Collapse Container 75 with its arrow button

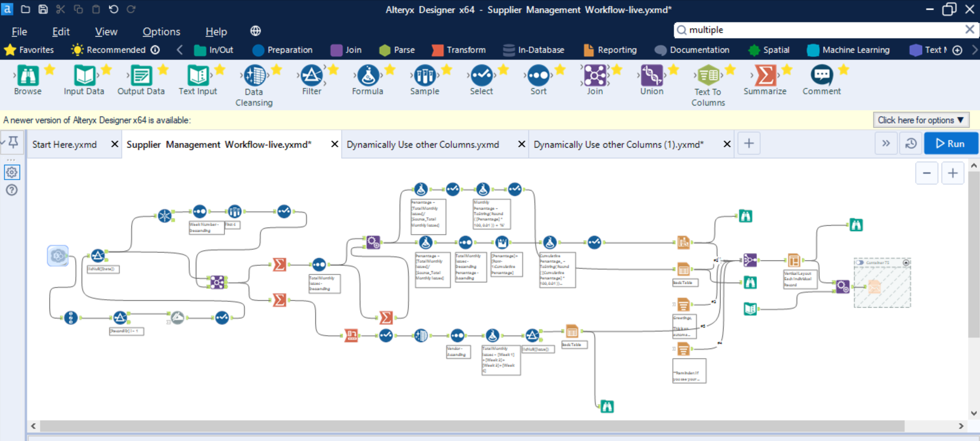[906, 263]
